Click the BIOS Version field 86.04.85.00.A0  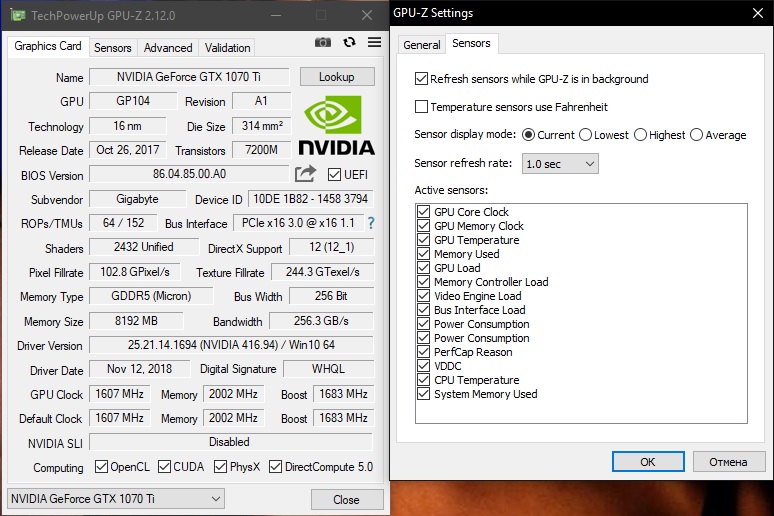[x=189, y=174]
